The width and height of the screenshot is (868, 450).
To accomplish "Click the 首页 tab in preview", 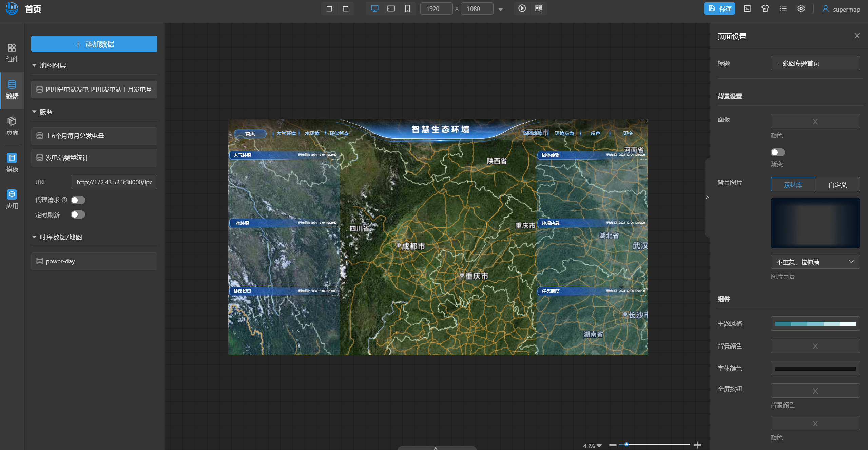I will pos(250,134).
